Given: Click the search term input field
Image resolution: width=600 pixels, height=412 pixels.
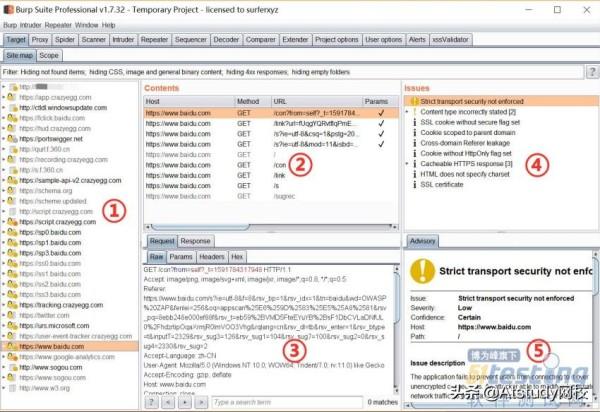Looking at the screenshot, I should coord(287,402).
